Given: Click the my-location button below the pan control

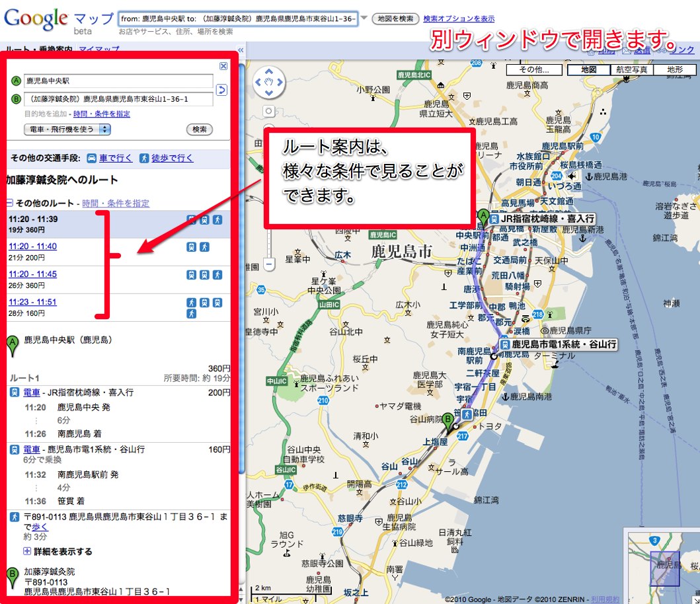Looking at the screenshot, I should pyautogui.click(x=269, y=111).
